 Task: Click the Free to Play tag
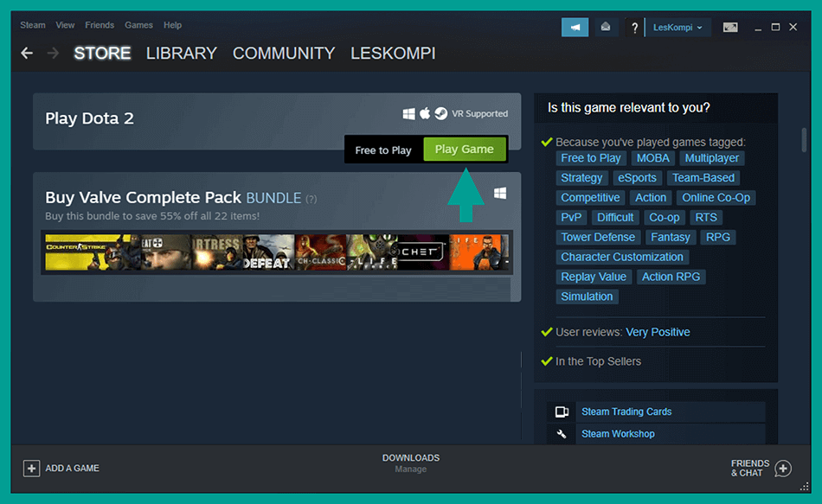591,158
